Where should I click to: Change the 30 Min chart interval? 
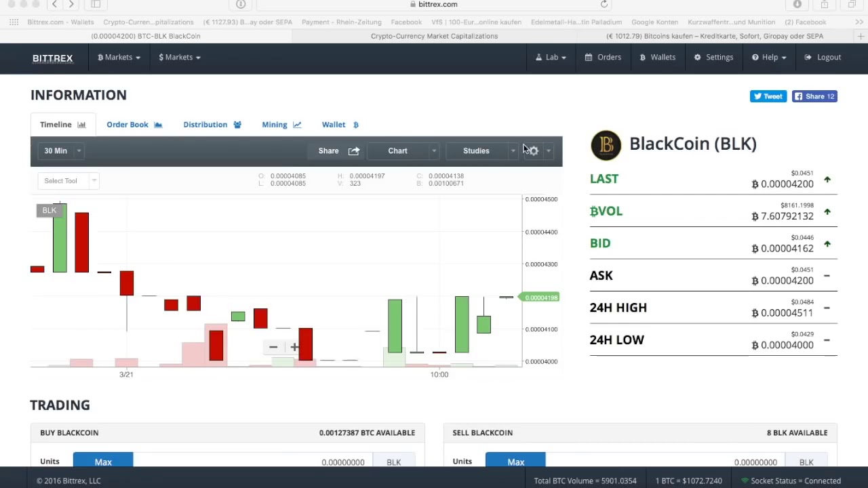[62, 151]
